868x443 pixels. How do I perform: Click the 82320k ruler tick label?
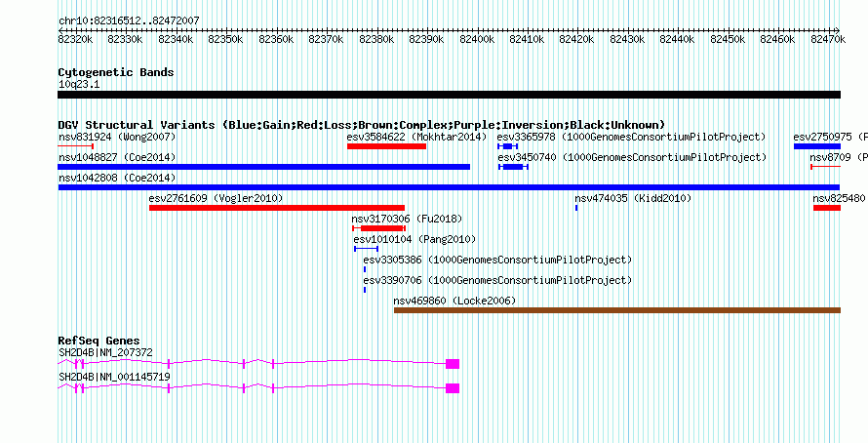75,39
